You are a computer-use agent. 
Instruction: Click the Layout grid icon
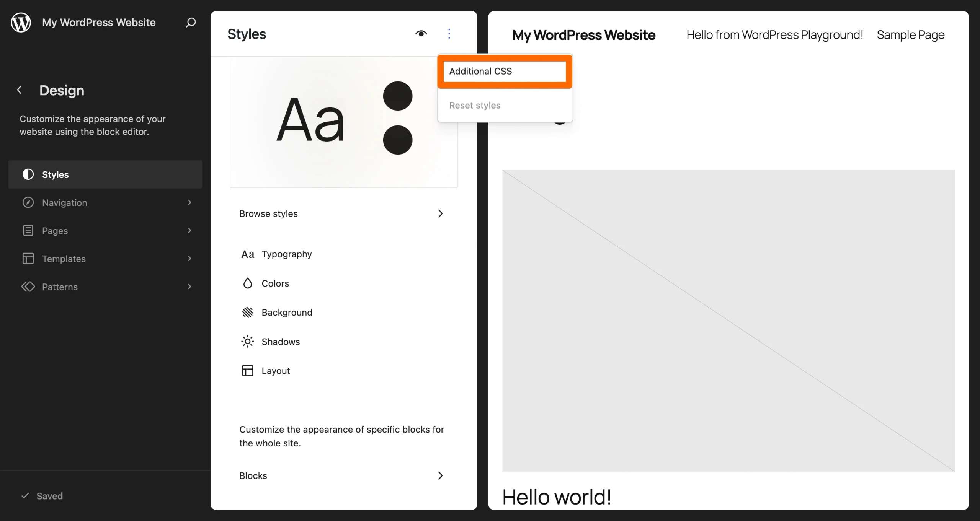click(x=248, y=371)
